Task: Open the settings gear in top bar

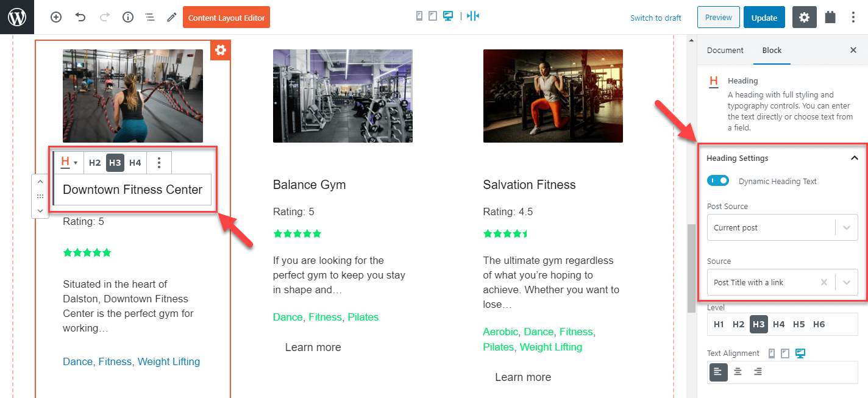Action: tap(804, 18)
